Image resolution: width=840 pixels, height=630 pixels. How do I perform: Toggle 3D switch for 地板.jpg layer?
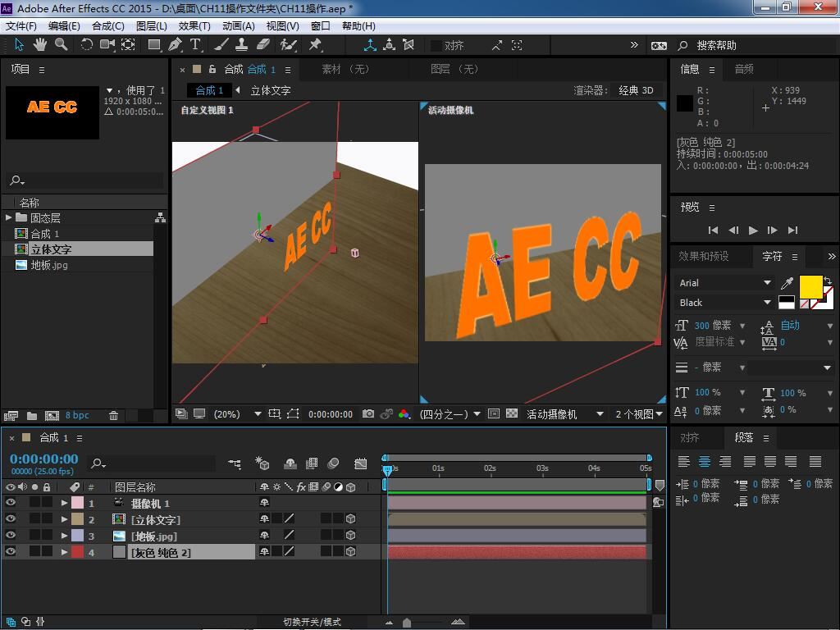coord(351,535)
